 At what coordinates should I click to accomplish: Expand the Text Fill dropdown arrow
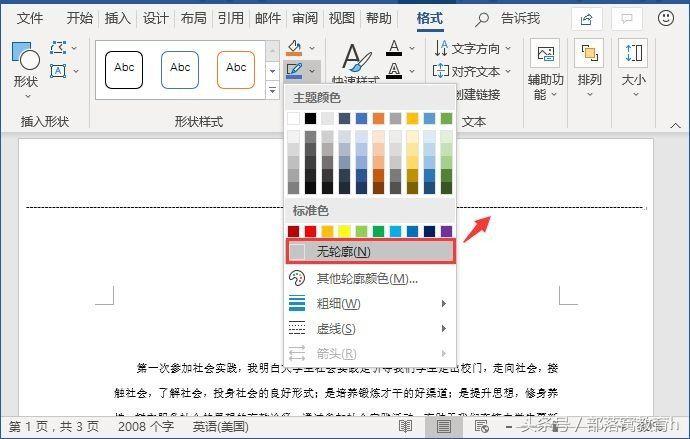(x=412, y=48)
